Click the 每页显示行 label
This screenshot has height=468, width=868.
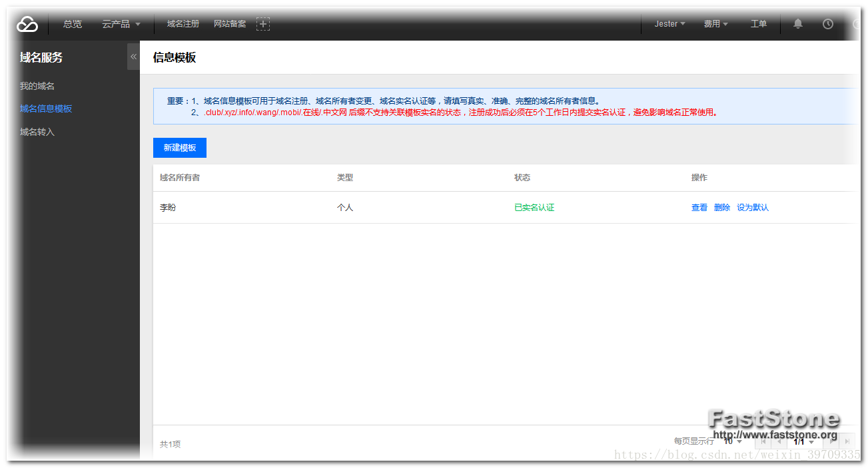[693, 441]
